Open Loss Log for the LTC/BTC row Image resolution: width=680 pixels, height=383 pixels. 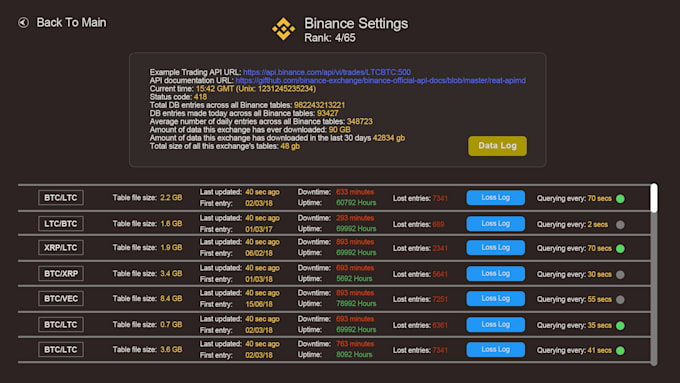[496, 224]
